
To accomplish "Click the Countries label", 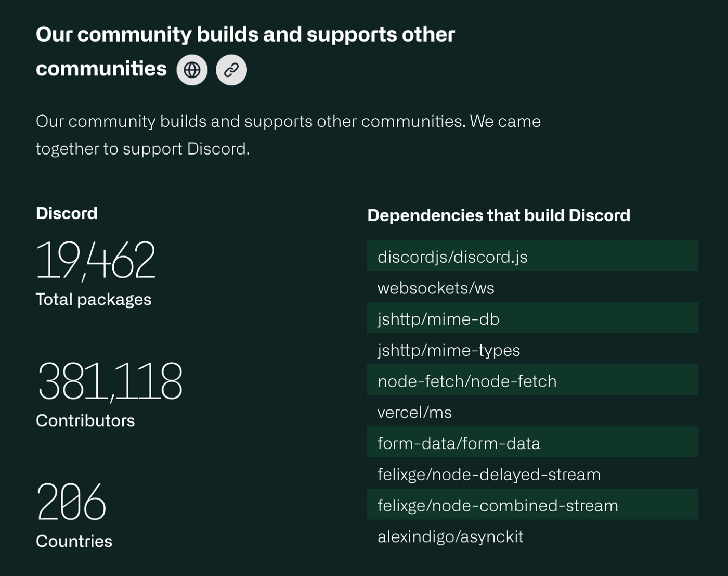I will (74, 541).
